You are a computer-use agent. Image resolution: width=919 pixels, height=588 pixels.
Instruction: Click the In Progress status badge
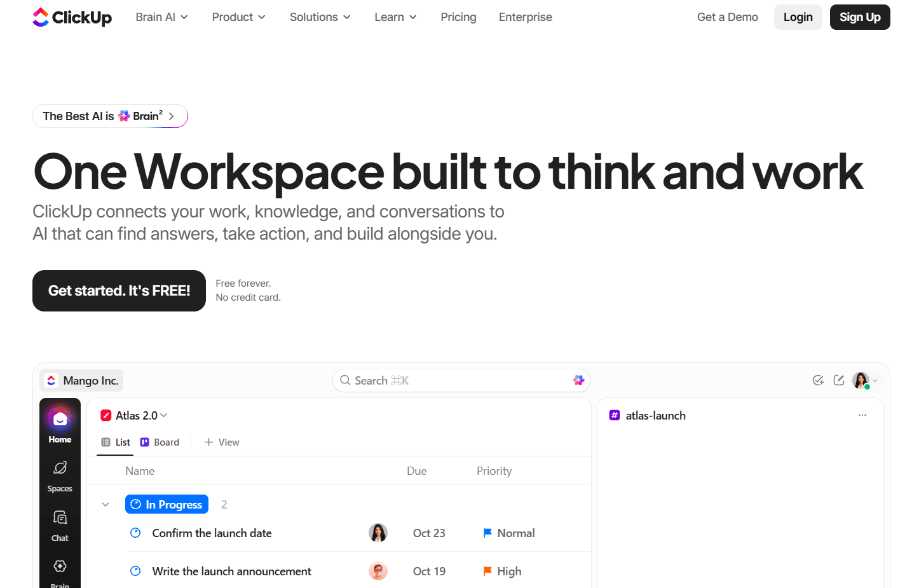(x=167, y=505)
